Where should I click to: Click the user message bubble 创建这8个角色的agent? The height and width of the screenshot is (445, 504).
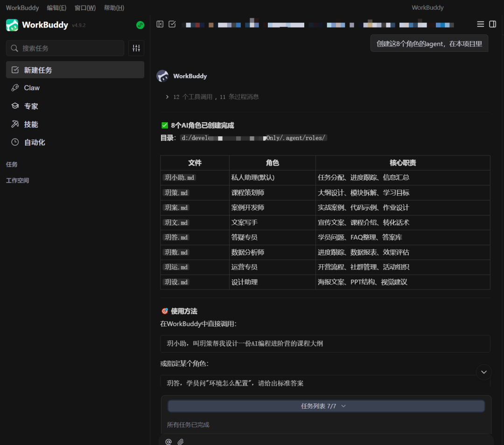tap(429, 44)
